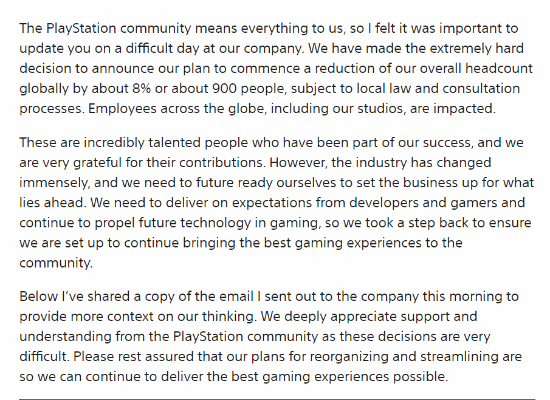
Task: Click the word "headcount" in the first paragraph
Action: click(x=499, y=68)
